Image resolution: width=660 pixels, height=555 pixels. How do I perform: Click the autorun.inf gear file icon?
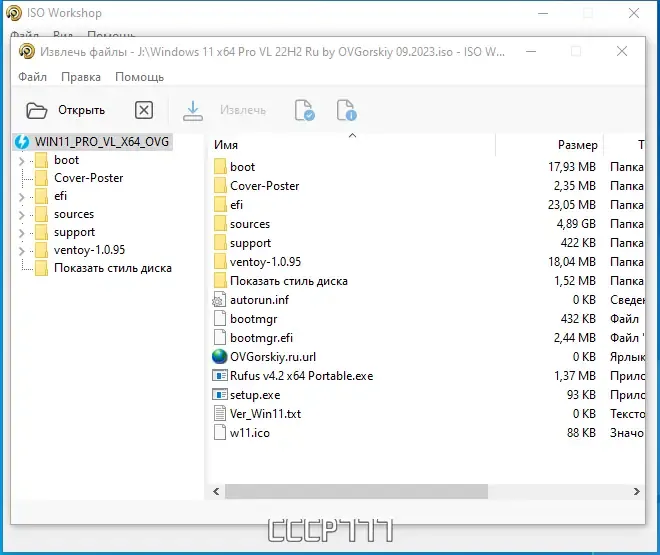pos(219,300)
